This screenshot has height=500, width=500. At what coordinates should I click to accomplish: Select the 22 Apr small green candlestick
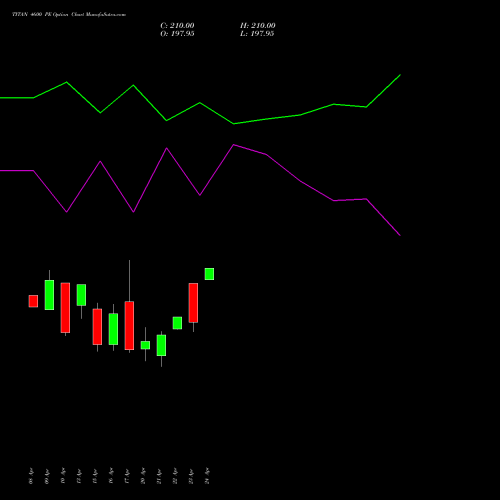pos(177,323)
